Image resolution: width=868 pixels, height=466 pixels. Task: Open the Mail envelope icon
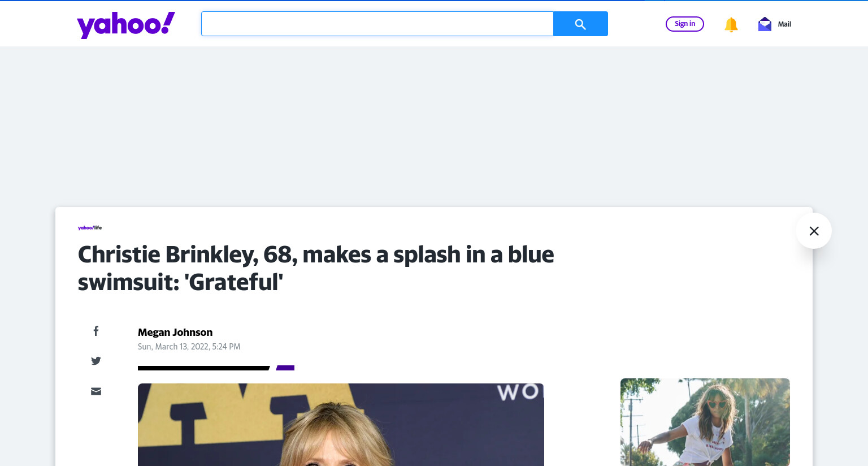pyautogui.click(x=765, y=24)
